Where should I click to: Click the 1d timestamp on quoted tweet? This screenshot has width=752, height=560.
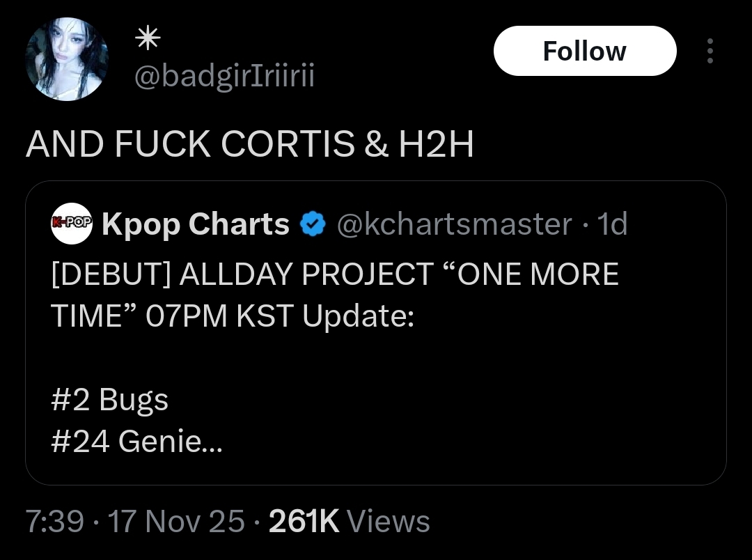pyautogui.click(x=612, y=224)
